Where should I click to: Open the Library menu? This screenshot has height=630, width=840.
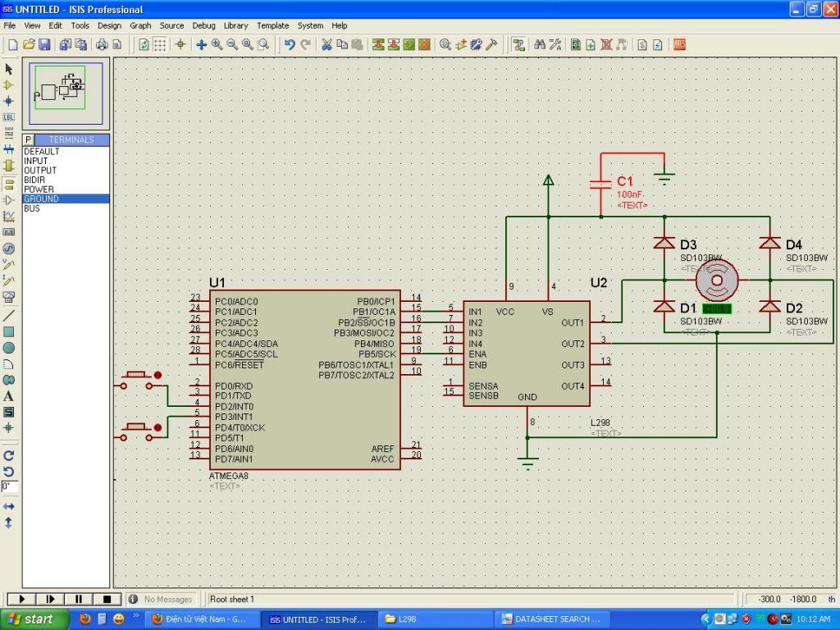click(x=235, y=25)
